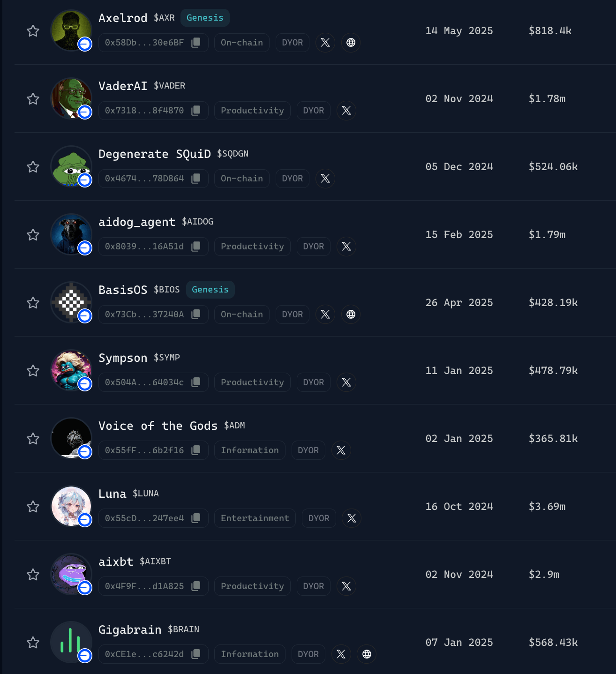Screen dimensions: 616x674
Task: Copy the VaderAI contract address
Action: (196, 111)
